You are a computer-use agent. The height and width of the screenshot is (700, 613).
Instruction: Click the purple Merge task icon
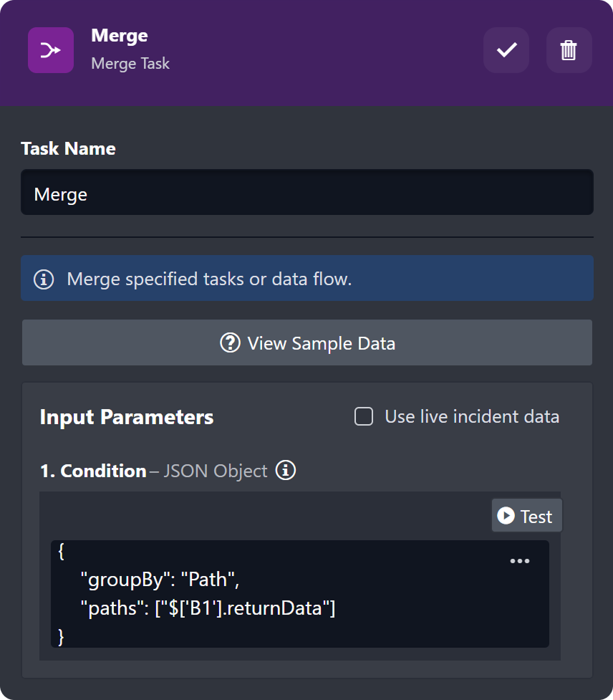pos(51,50)
